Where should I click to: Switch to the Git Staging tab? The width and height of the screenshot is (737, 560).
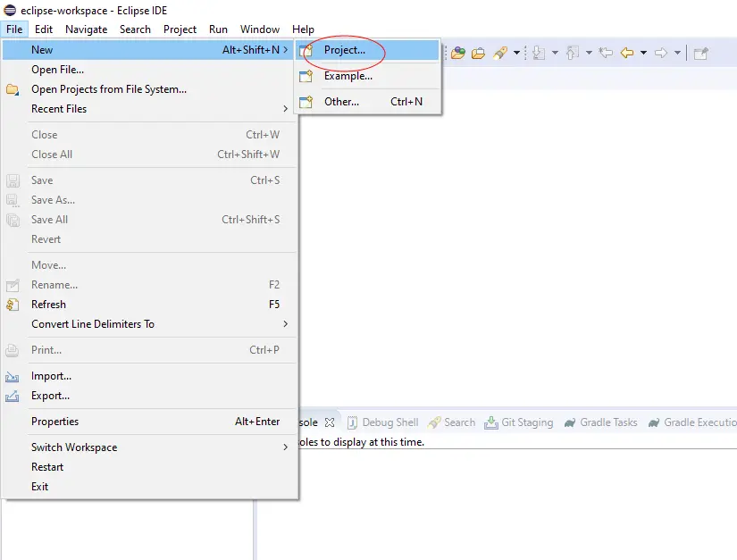click(519, 422)
